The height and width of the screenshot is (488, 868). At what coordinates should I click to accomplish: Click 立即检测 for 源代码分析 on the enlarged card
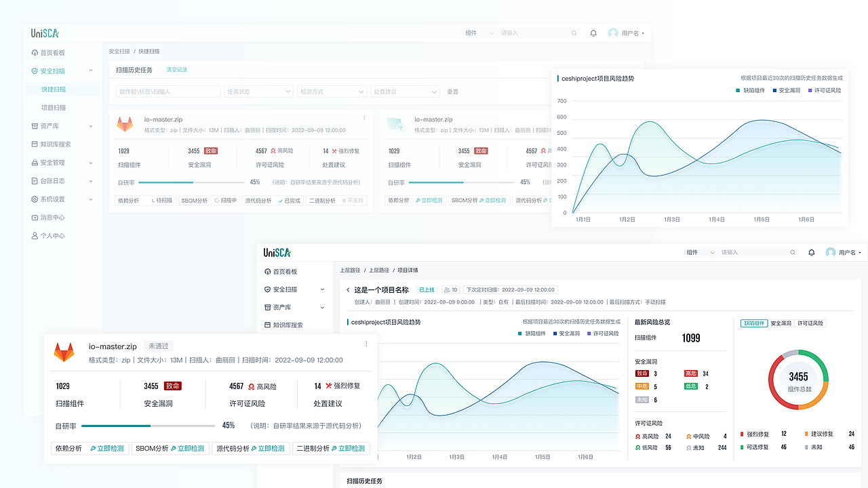[268, 449]
